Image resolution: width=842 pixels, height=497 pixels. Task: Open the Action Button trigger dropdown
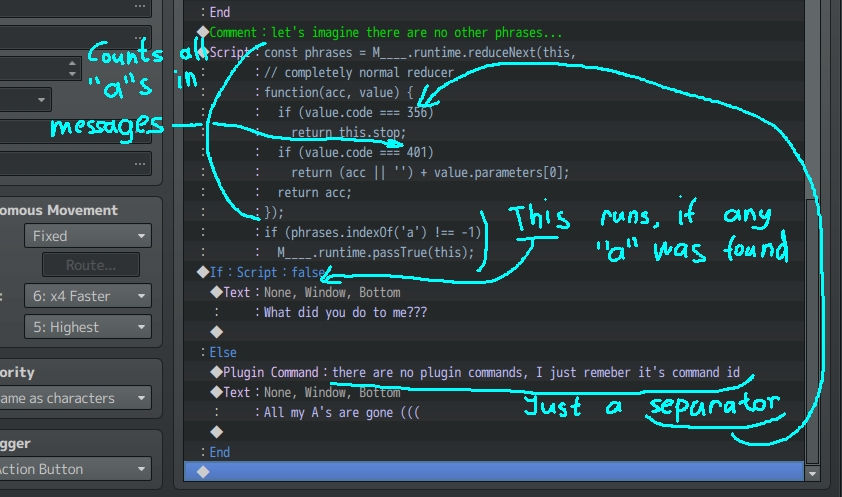point(75,469)
